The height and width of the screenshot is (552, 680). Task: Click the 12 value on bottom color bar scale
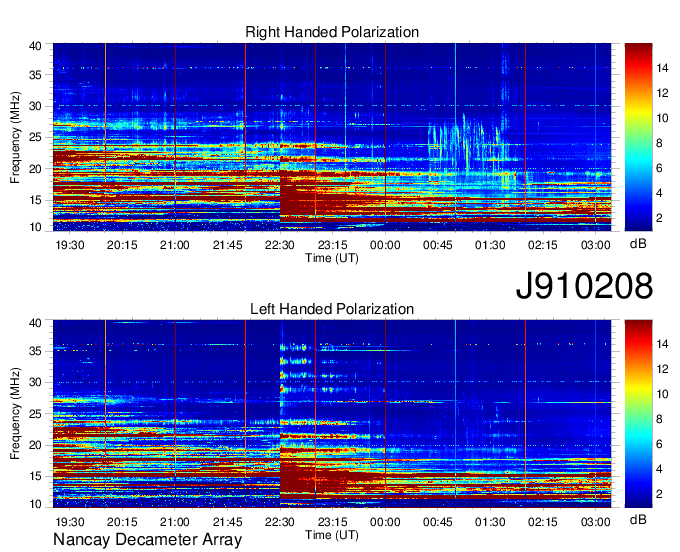[x=662, y=369]
